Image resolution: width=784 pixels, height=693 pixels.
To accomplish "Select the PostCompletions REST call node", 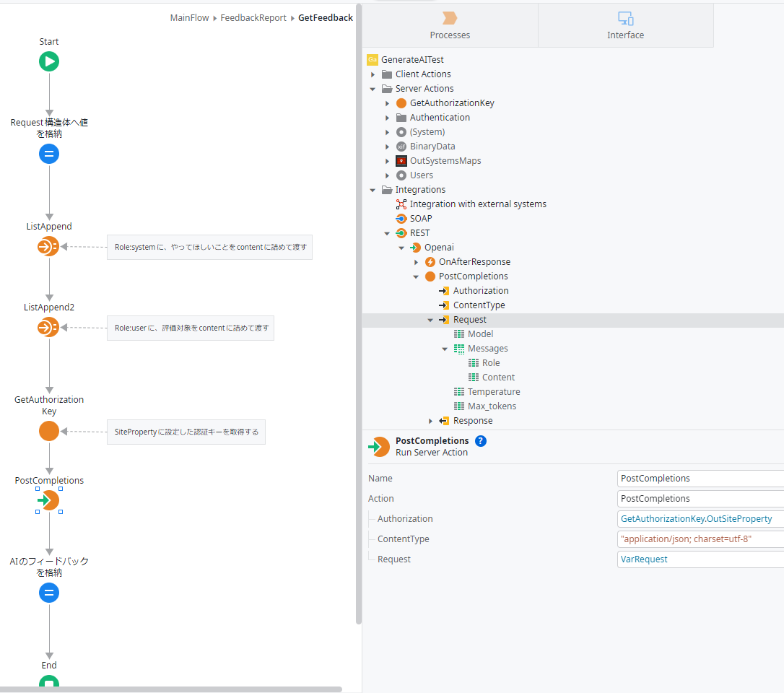I will tap(48, 500).
